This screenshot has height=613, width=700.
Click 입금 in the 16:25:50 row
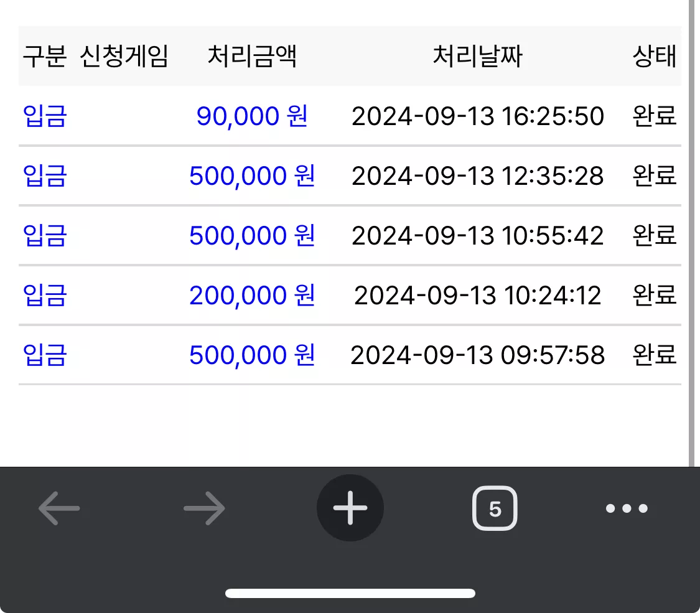coord(45,116)
